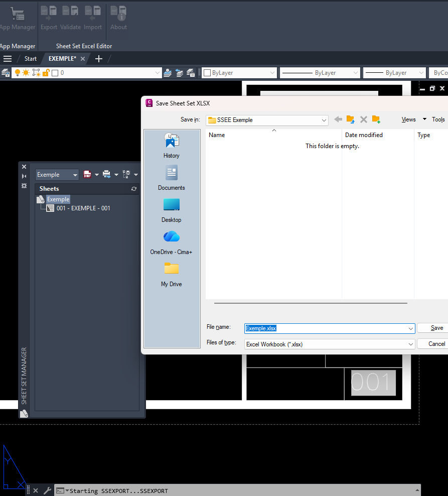Expand the Save in folder dropdown

coord(324,120)
